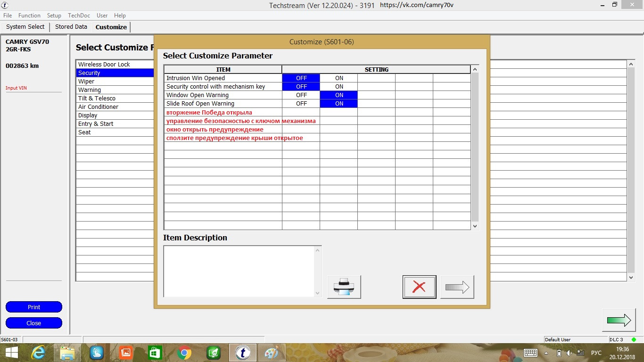Open the TechDoc menu

pyautogui.click(x=79, y=16)
